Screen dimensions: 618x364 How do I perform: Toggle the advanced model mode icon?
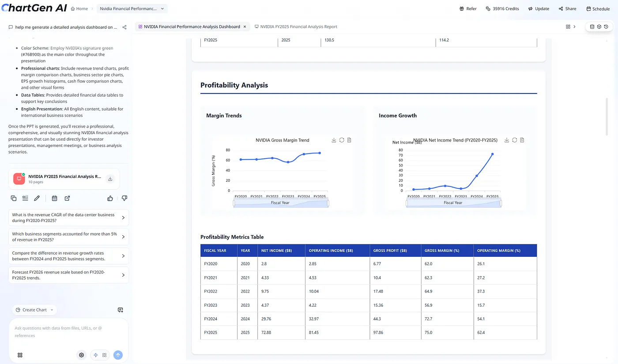pyautogui.click(x=105, y=355)
